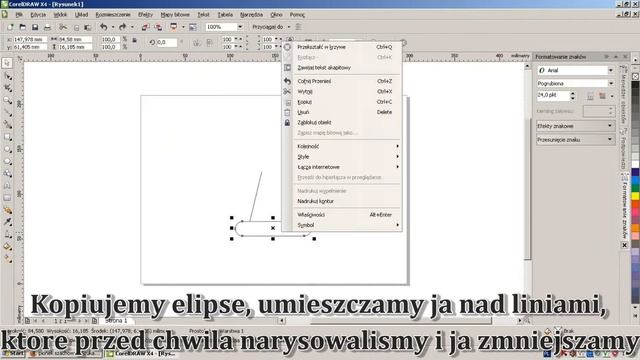The image size is (640, 360).
Task: Click the Start button on taskbar
Action: (13, 353)
